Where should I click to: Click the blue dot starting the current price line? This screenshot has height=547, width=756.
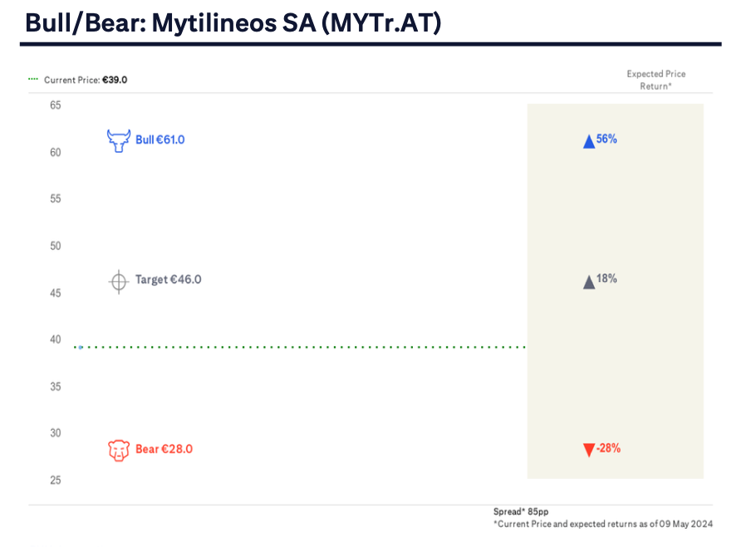81,347
